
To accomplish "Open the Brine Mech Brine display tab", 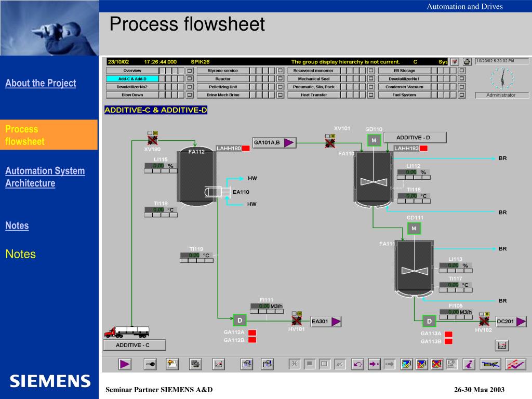I will coord(223,95).
